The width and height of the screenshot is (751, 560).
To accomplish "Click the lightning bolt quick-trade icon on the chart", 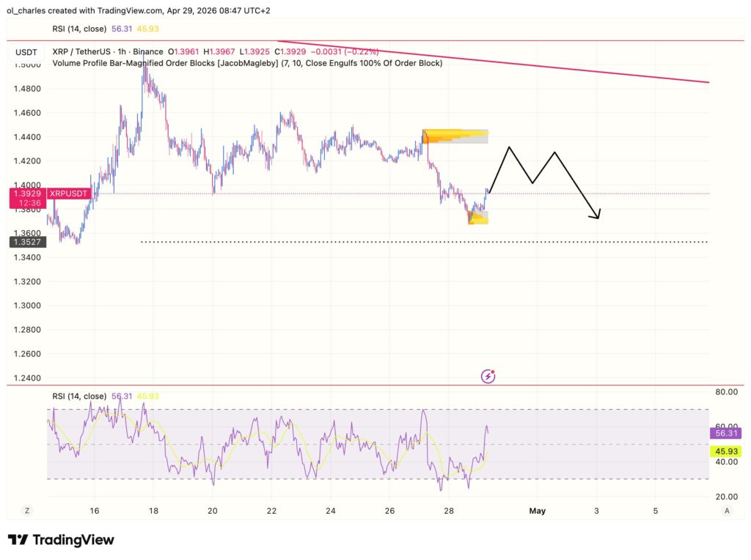I will [487, 376].
